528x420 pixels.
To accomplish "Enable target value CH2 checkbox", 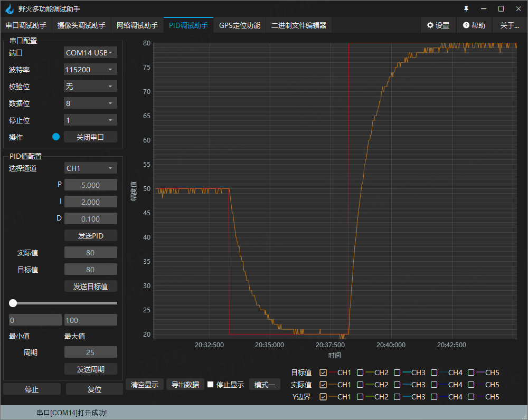I will click(x=360, y=373).
